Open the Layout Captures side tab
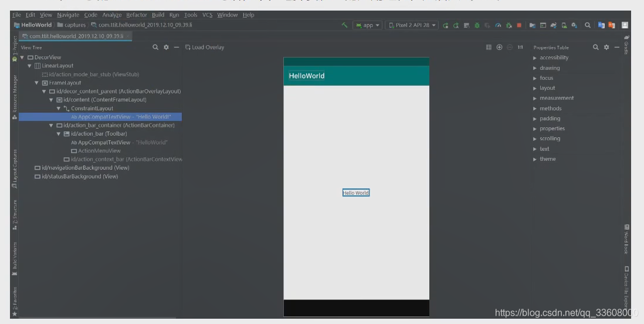This screenshot has width=644, height=324. (15, 168)
